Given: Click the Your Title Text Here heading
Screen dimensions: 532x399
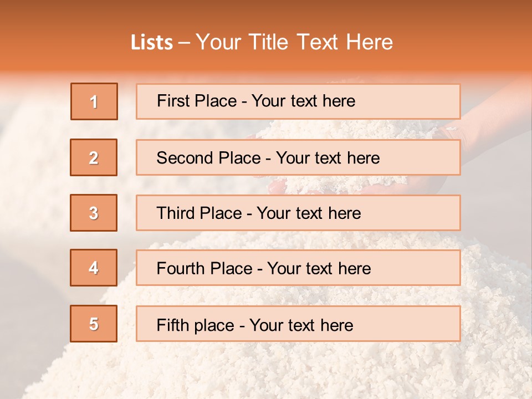Looking at the screenshot, I should coord(294,42).
